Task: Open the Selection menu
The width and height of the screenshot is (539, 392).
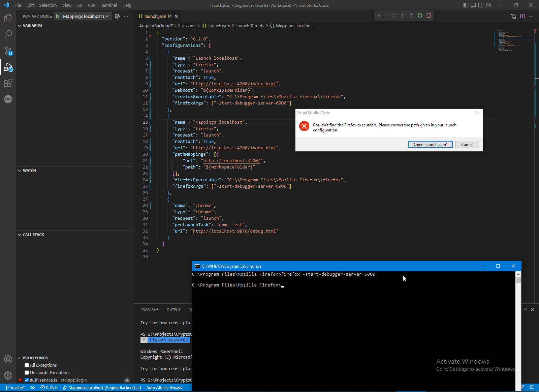Action: pyautogui.click(x=48, y=5)
